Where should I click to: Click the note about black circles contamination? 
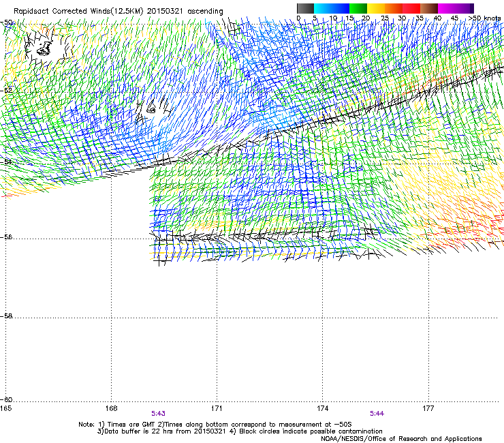(x=306, y=431)
